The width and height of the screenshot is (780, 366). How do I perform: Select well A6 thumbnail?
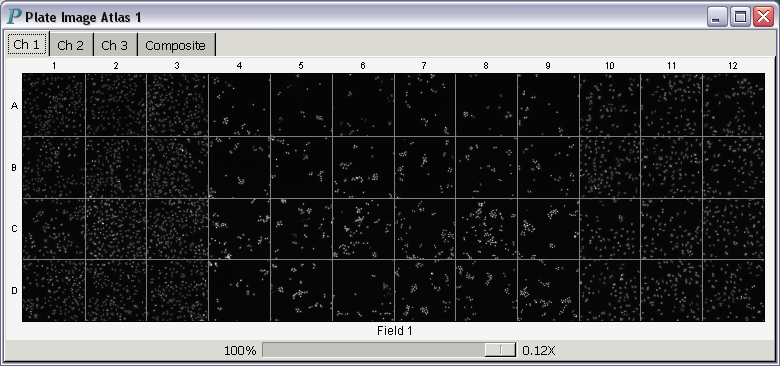363,104
